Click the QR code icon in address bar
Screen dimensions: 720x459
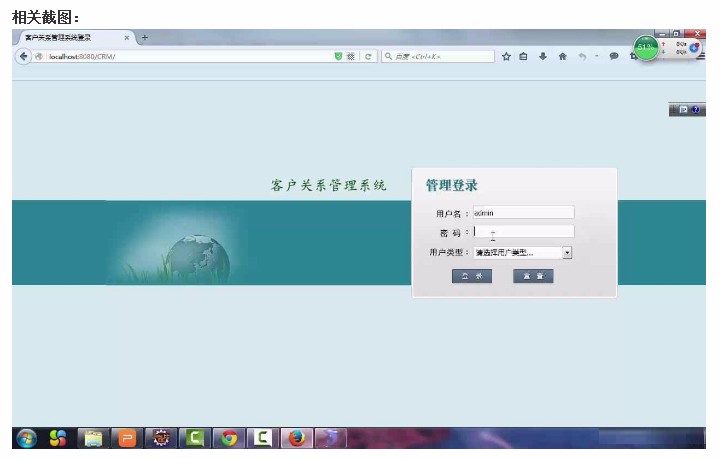pyautogui.click(x=350, y=56)
